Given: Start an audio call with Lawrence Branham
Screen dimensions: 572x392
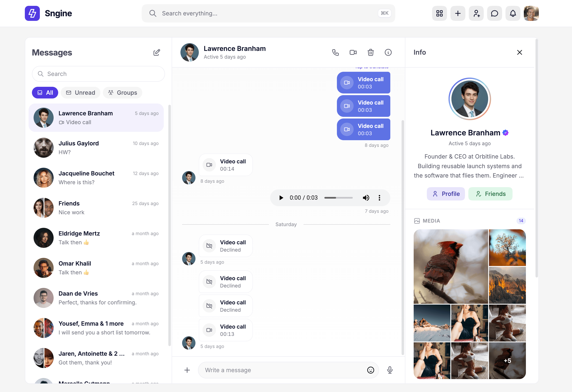Looking at the screenshot, I should [x=335, y=52].
